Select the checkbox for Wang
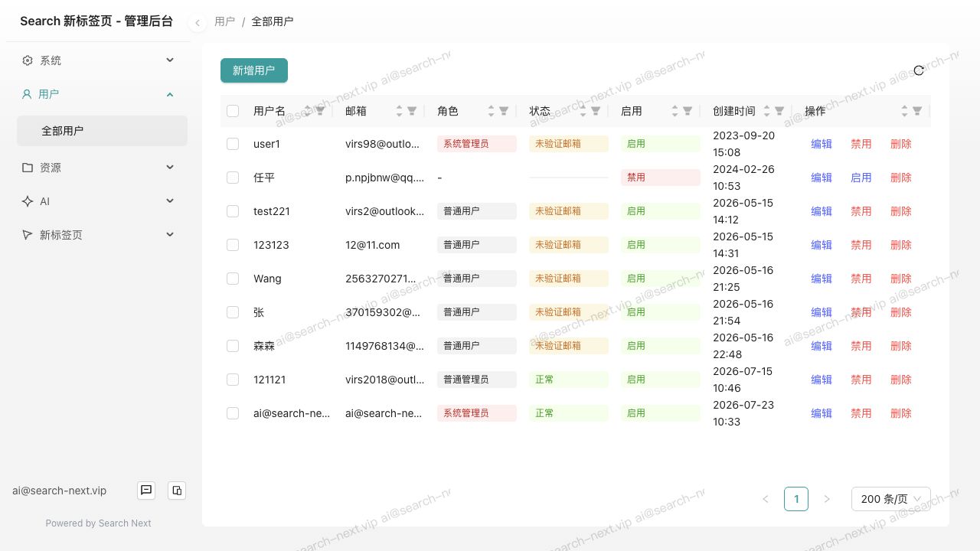The image size is (980, 551). [x=233, y=279]
